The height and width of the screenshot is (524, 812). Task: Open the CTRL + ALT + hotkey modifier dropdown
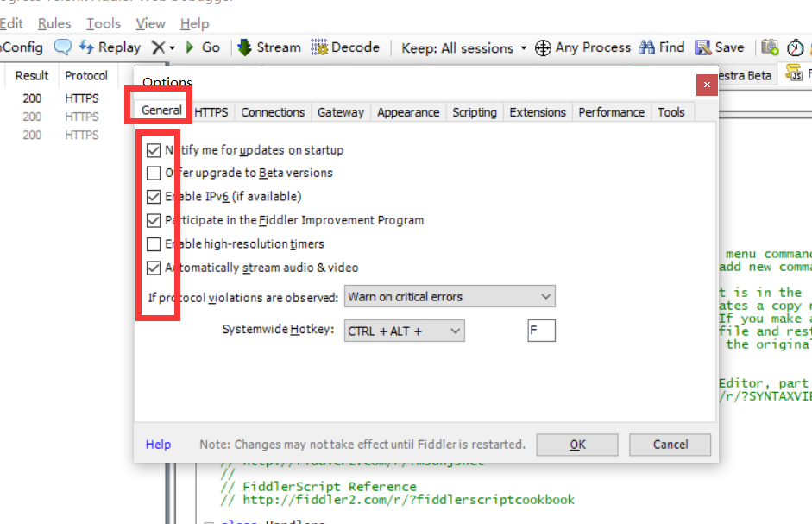pyautogui.click(x=404, y=331)
